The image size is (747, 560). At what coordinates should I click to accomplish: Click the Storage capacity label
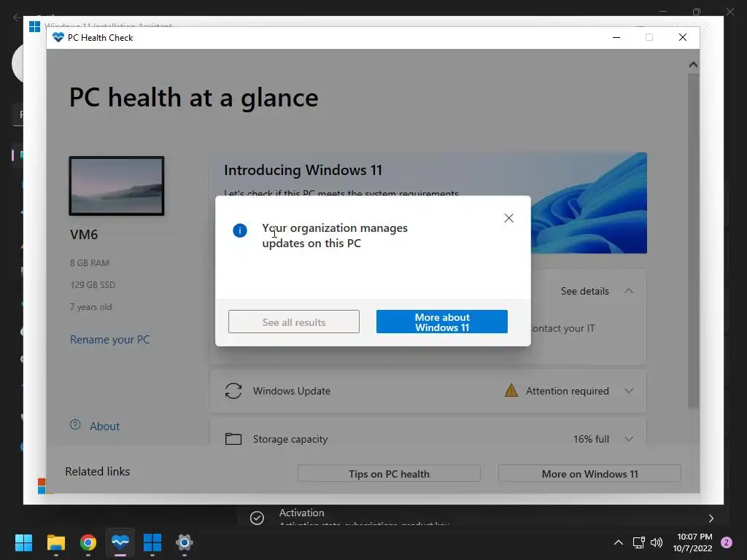(x=290, y=439)
